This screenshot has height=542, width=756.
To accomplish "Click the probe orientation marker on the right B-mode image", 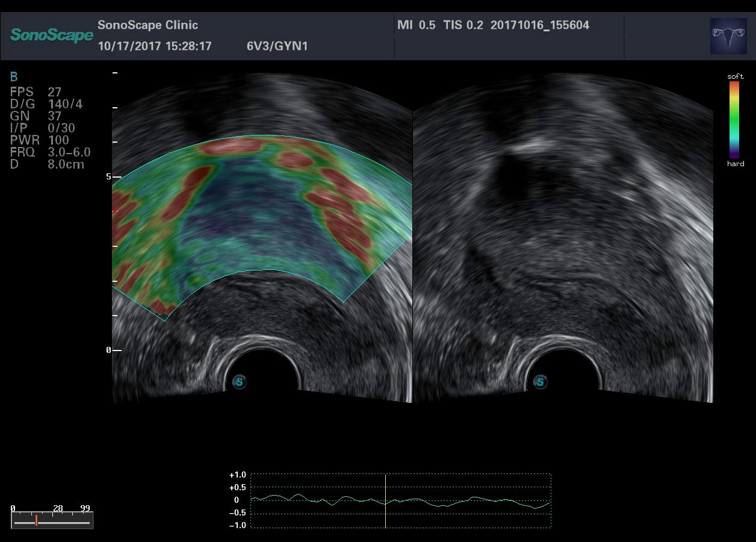I will [x=541, y=382].
